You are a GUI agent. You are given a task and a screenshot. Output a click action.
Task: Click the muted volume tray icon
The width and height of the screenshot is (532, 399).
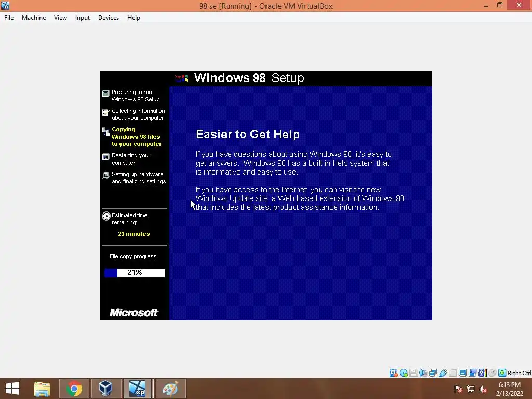pyautogui.click(x=483, y=389)
